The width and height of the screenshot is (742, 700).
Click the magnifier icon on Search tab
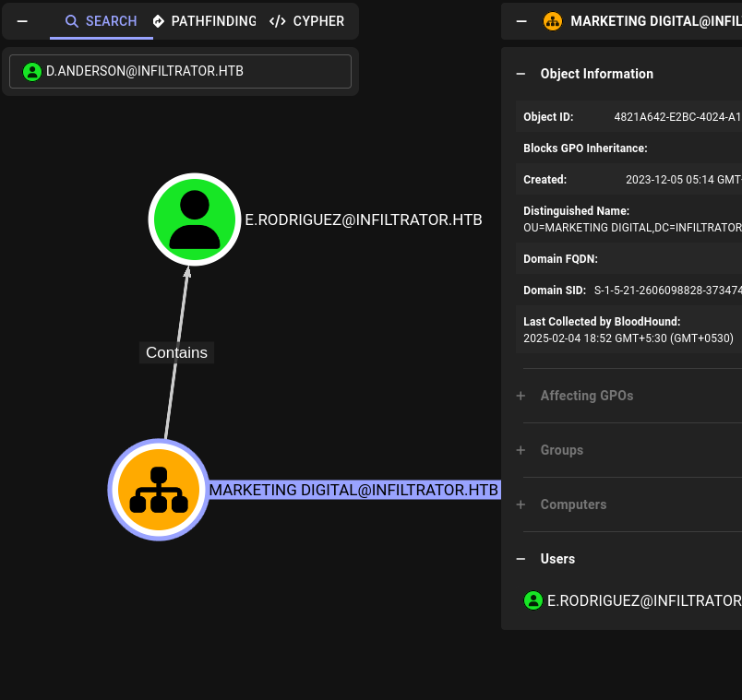point(72,21)
